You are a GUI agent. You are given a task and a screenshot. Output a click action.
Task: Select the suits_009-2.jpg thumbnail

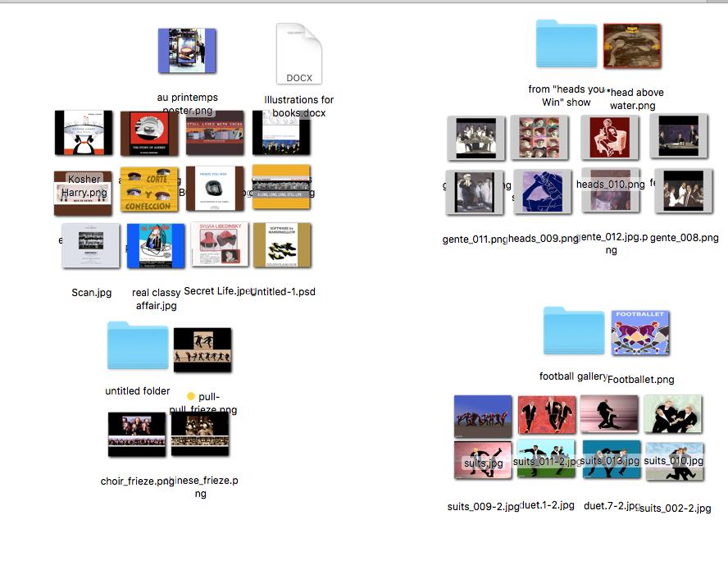(483, 460)
